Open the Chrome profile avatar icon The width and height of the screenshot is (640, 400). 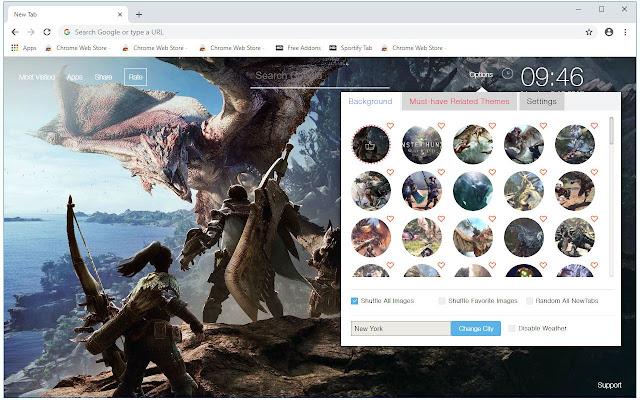coord(609,32)
